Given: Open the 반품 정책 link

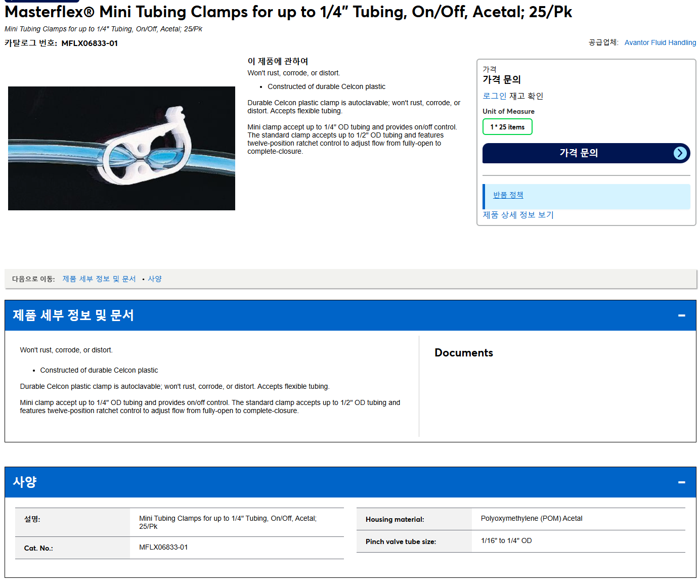Looking at the screenshot, I should click(x=508, y=195).
